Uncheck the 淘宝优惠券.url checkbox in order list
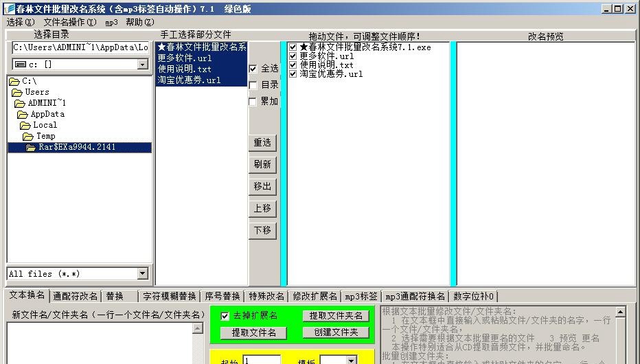This screenshot has height=364, width=640. point(293,74)
